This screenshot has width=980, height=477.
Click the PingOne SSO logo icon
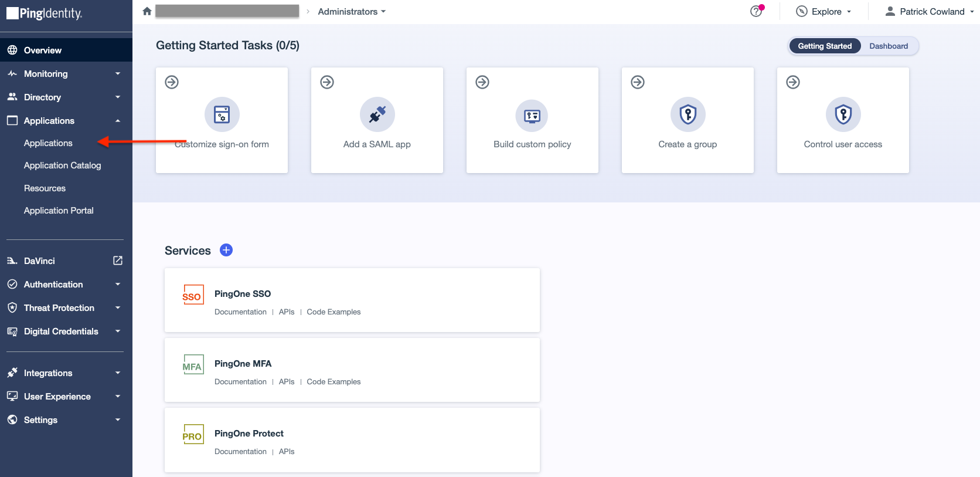tap(192, 295)
